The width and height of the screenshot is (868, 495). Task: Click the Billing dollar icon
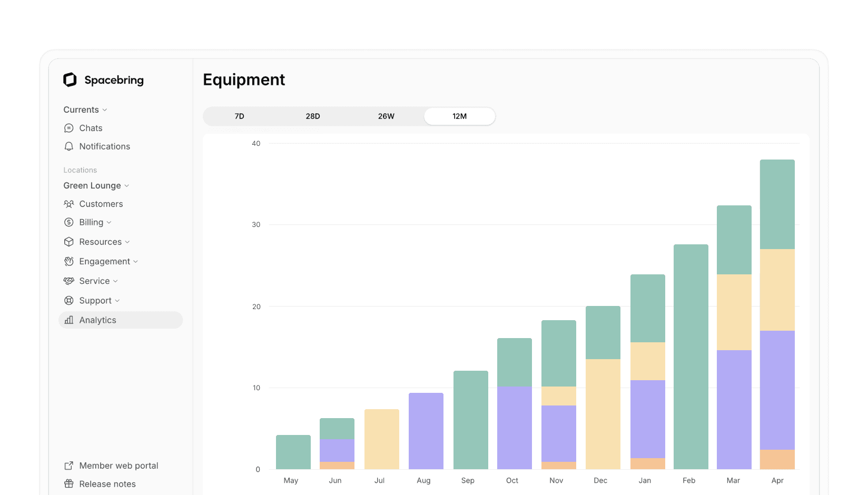click(x=69, y=222)
